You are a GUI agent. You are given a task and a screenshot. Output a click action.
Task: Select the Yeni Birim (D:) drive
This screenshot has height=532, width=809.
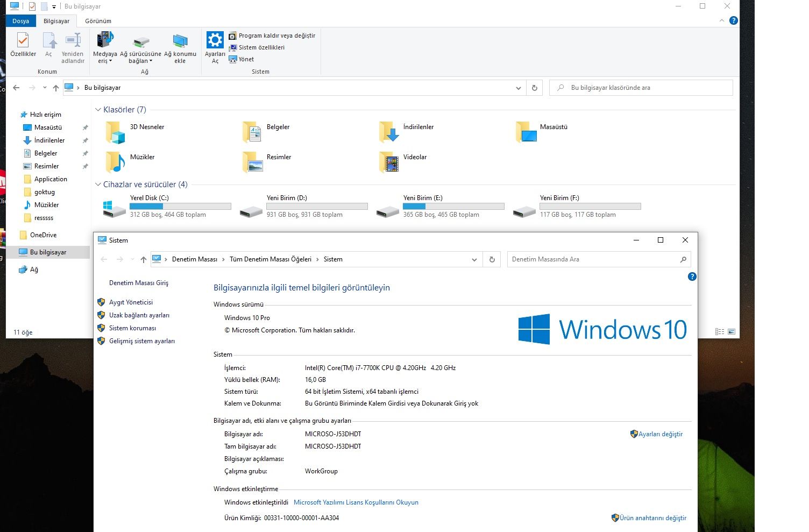coord(304,206)
